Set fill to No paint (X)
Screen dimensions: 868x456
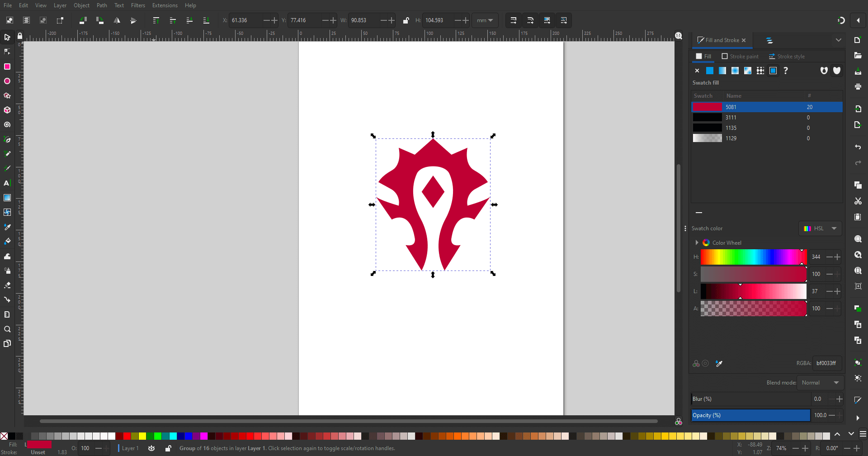pyautogui.click(x=697, y=71)
